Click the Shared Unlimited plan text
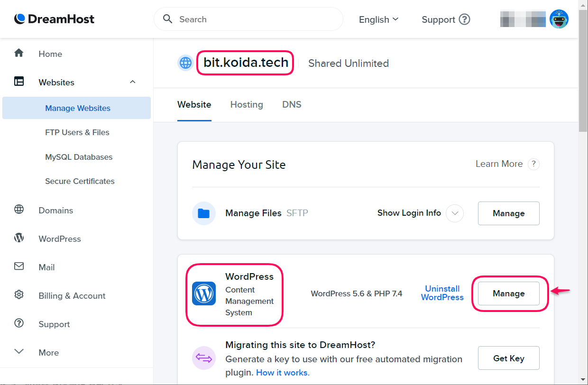588x385 pixels. pos(349,64)
